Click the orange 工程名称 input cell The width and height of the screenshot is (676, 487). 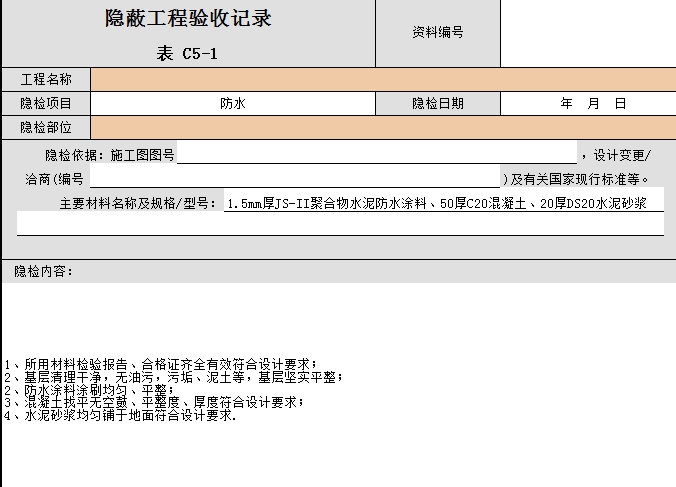coord(383,79)
